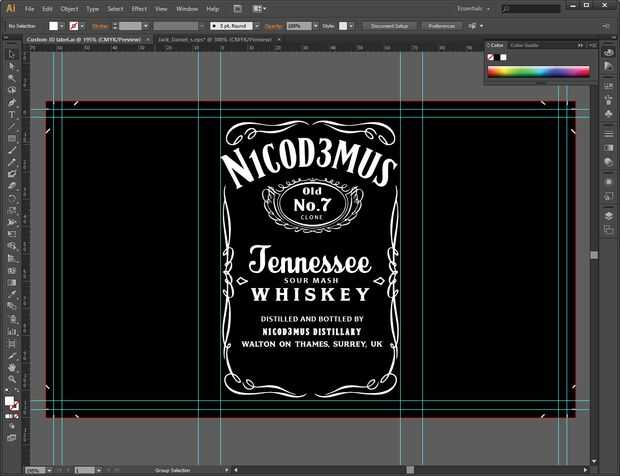
Task: Open the 5 pt. Round brush definition dropdown
Action: click(257, 26)
